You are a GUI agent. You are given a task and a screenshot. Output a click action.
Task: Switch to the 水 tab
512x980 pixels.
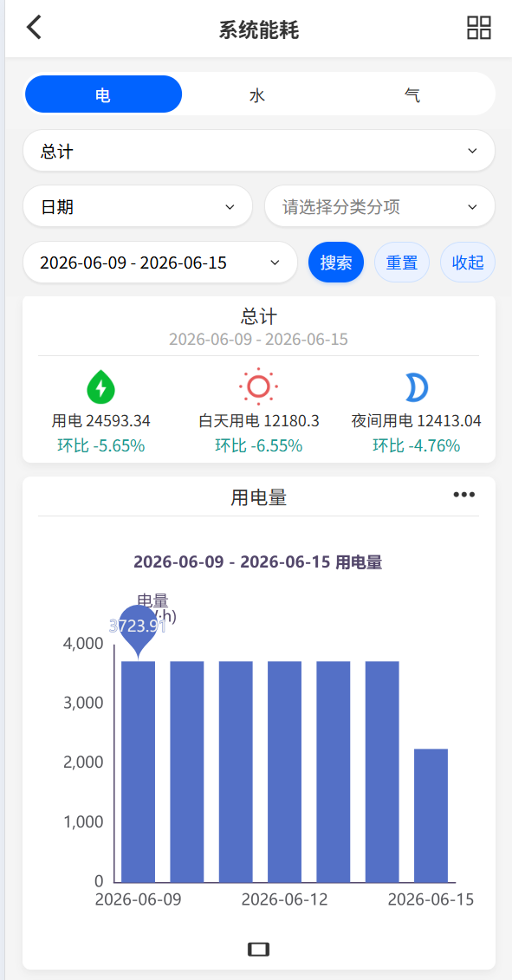[258, 94]
